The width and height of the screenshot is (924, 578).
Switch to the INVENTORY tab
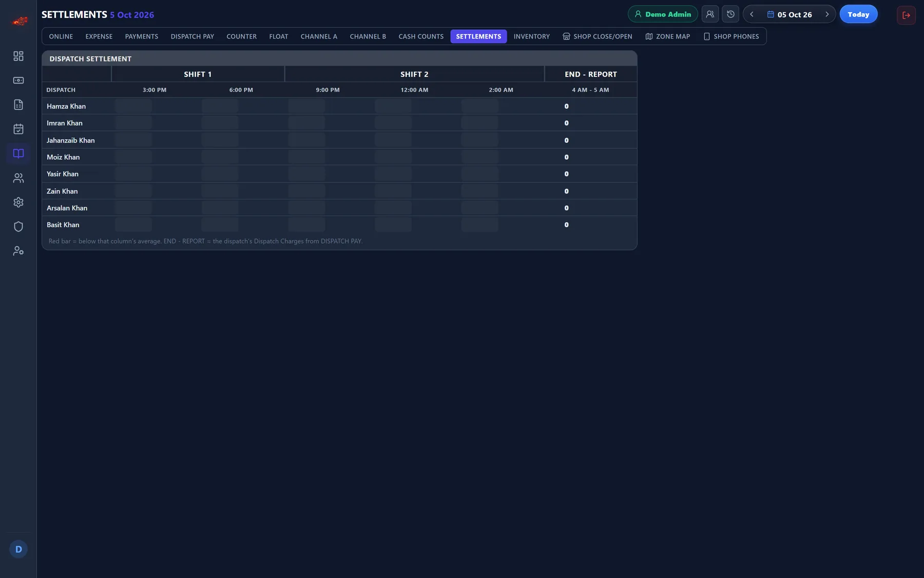coord(532,36)
